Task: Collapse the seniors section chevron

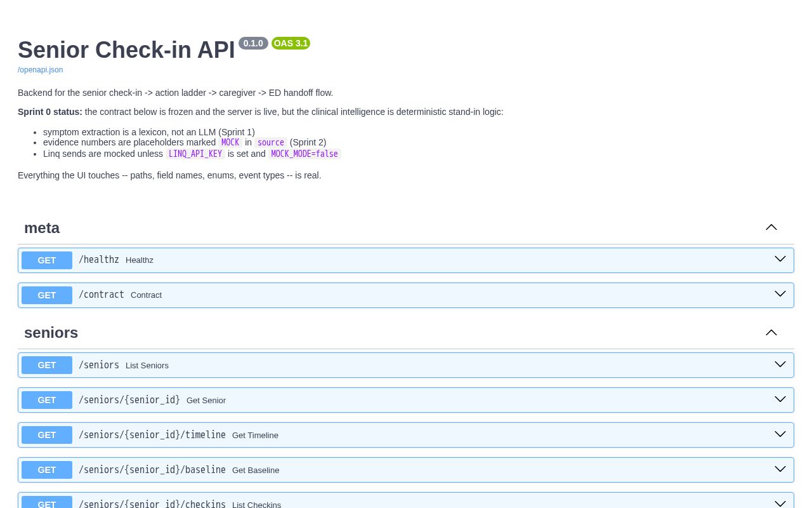Action: [771, 332]
